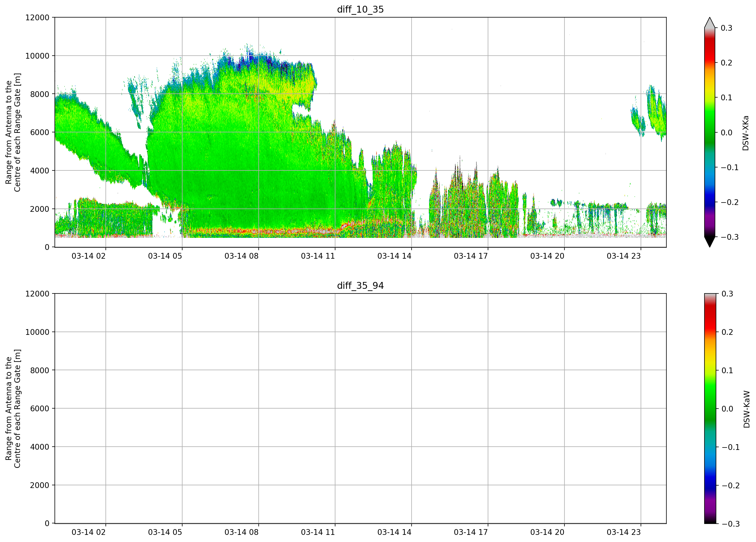Image resolution: width=756 pixels, height=542 pixels.
Task: Click the upper arrow of the DSW-XKa colorbar
Action: [x=710, y=22]
